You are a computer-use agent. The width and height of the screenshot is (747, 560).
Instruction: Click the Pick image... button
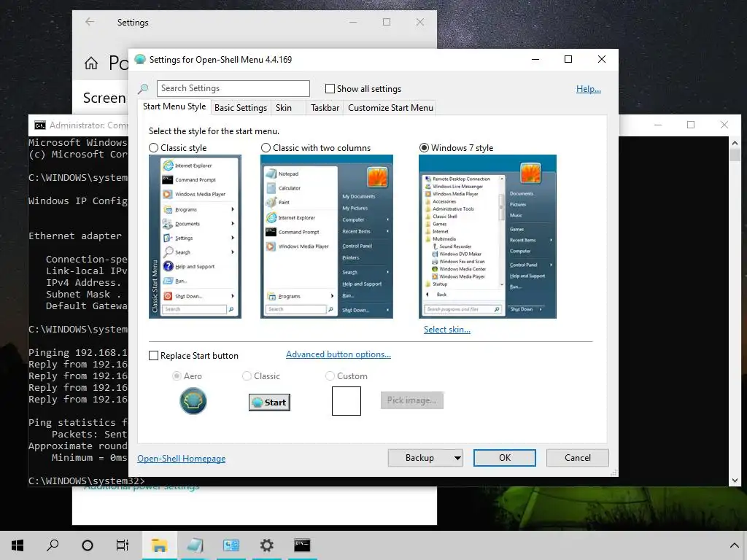click(412, 400)
